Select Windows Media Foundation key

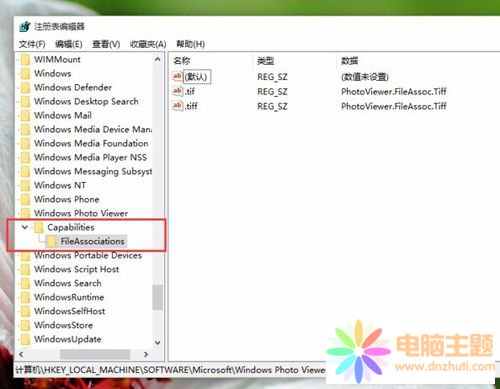point(91,143)
